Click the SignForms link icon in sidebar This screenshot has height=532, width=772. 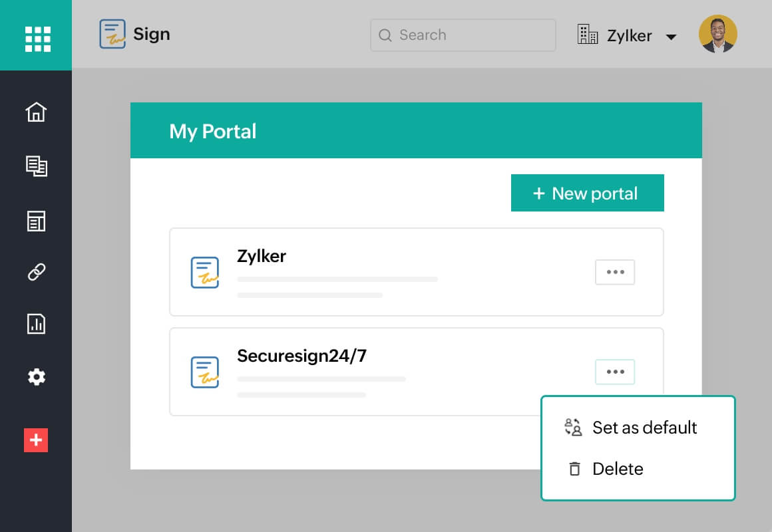tap(36, 272)
